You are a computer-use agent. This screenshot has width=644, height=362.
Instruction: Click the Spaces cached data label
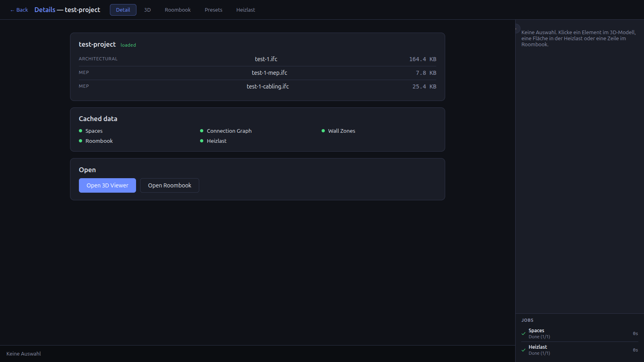point(94,131)
